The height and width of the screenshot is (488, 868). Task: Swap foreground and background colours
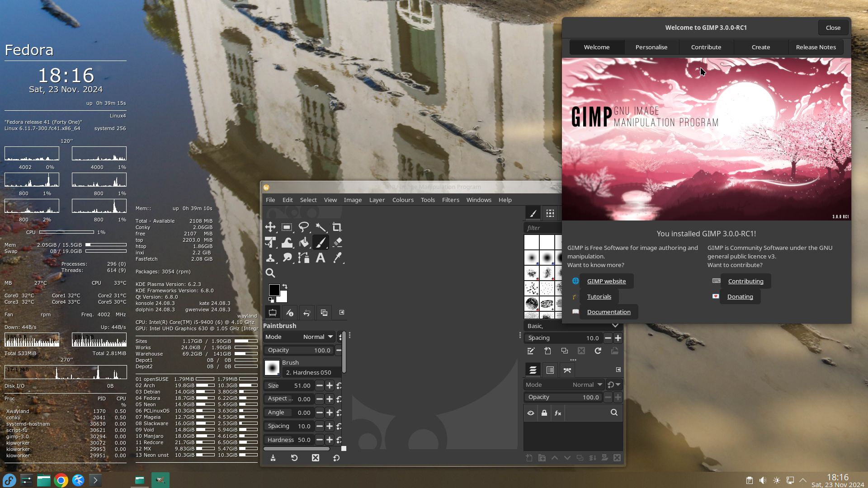(x=285, y=286)
